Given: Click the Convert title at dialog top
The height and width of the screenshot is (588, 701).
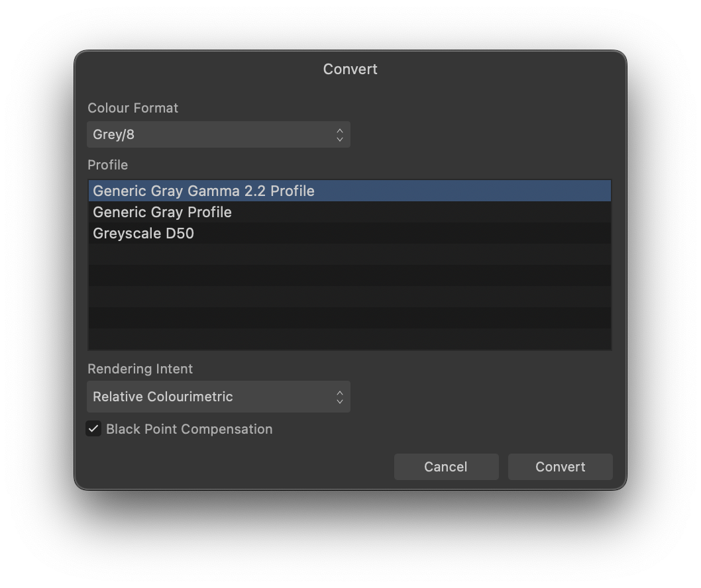Looking at the screenshot, I should tap(350, 70).
